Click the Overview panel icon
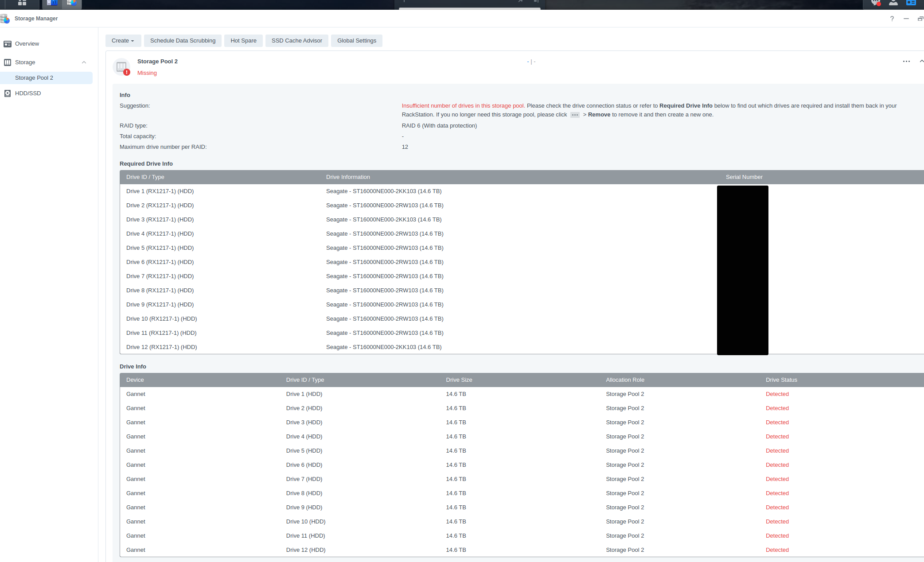924x562 pixels. click(x=8, y=44)
